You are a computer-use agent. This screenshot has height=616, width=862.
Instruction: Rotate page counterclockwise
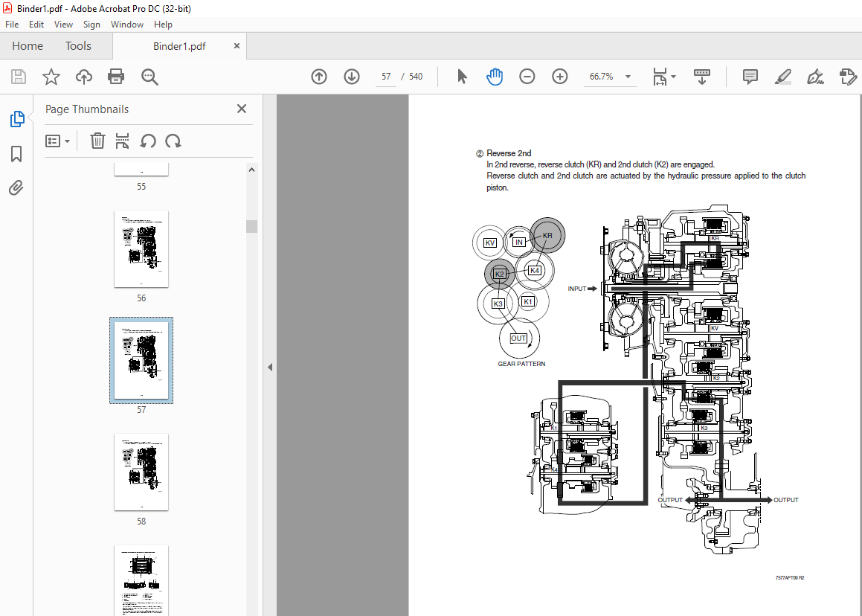(x=147, y=141)
